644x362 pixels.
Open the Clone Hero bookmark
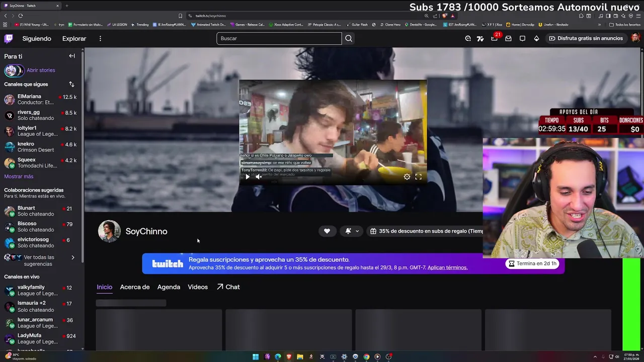tap(390, 24)
